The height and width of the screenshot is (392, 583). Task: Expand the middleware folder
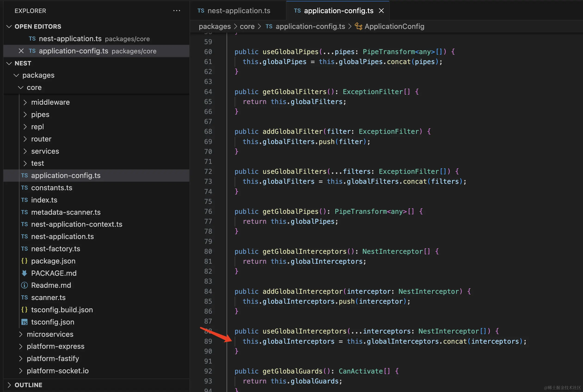(25, 102)
